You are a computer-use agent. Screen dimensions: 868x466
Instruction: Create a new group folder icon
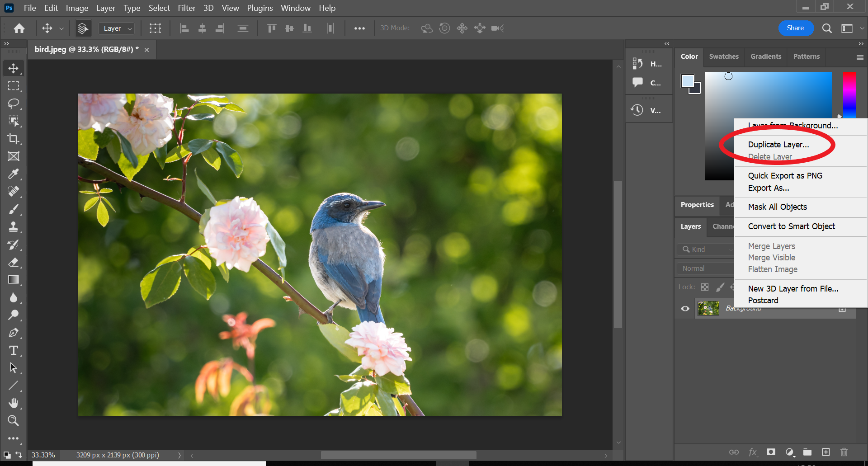tap(807, 452)
